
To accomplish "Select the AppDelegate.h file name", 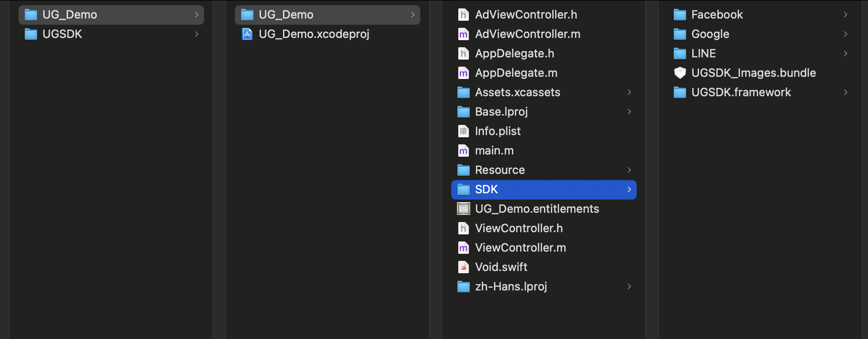I will click(514, 53).
